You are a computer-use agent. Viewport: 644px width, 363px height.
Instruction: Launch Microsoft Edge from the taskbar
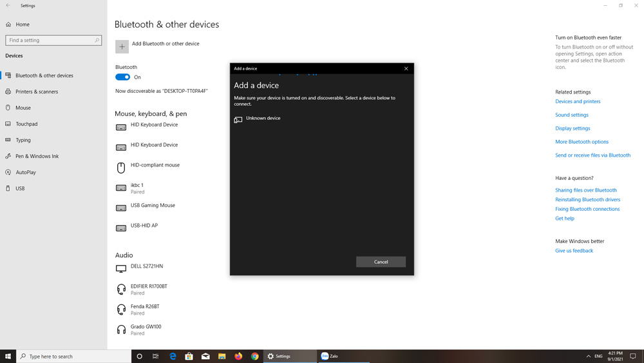point(173,357)
